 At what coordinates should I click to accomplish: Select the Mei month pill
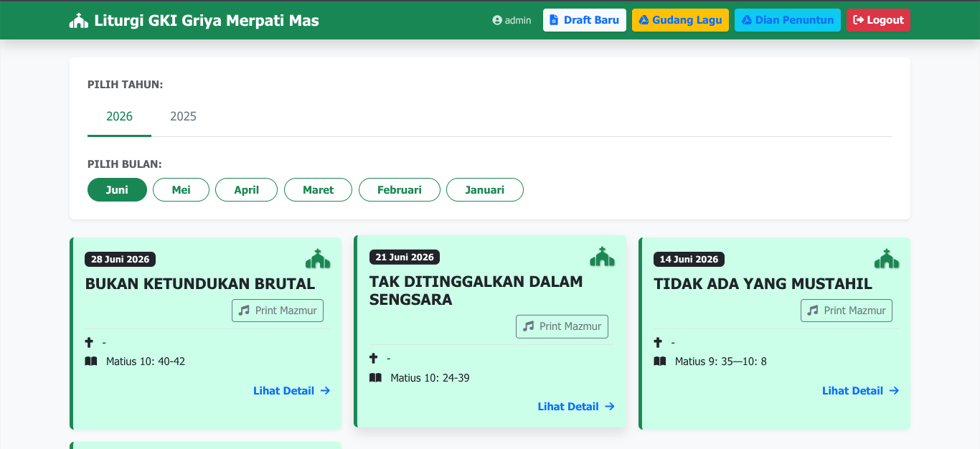pos(181,190)
